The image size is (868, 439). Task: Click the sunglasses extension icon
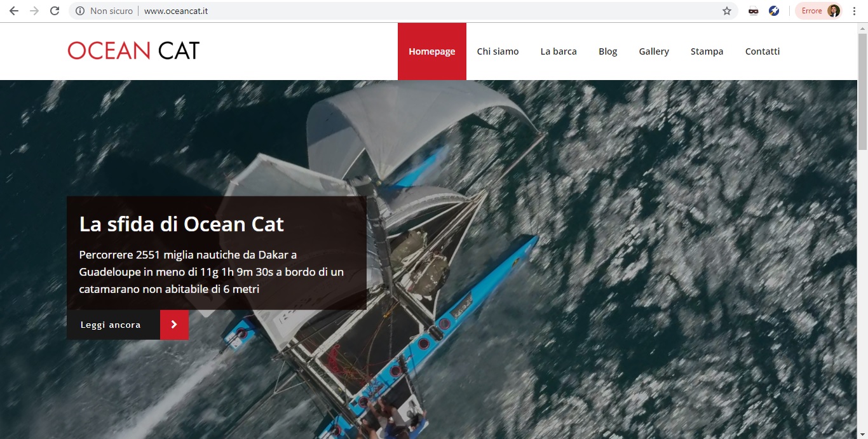pos(753,11)
